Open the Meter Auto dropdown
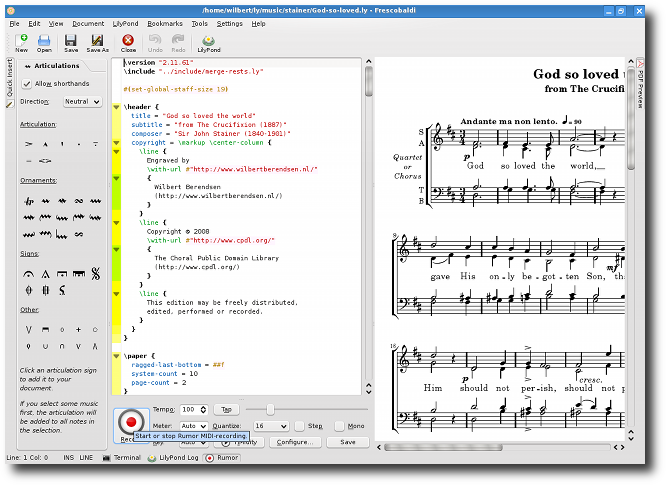The image size is (666, 485). tap(194, 426)
